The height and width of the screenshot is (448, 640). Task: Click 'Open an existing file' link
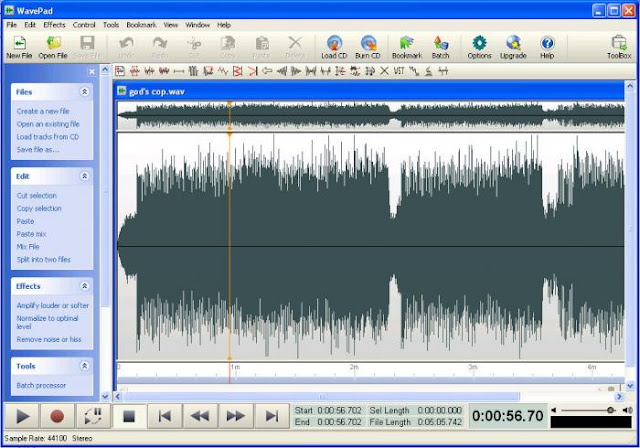pos(48,124)
